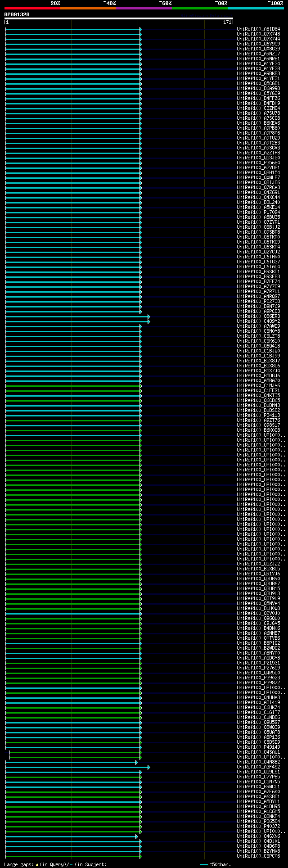This screenshot has width=288, height=868.
Task: Open hit UniRef100_Q4Z691
Action: coord(258,192)
